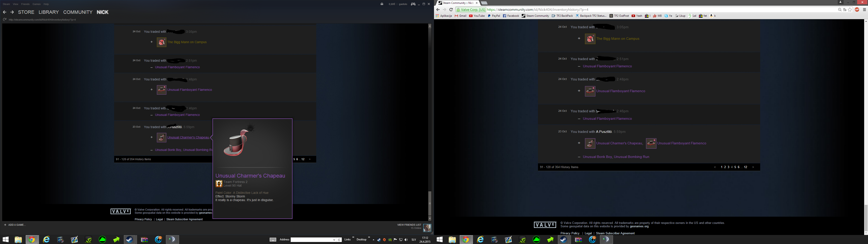Open the YouTube bookmark
The height and width of the screenshot is (244, 868).
477,16
